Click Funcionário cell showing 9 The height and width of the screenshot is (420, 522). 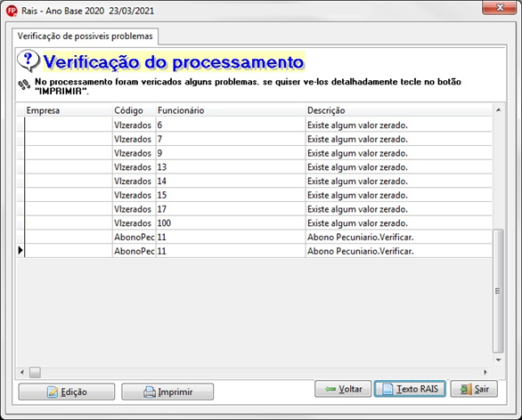[x=231, y=153]
